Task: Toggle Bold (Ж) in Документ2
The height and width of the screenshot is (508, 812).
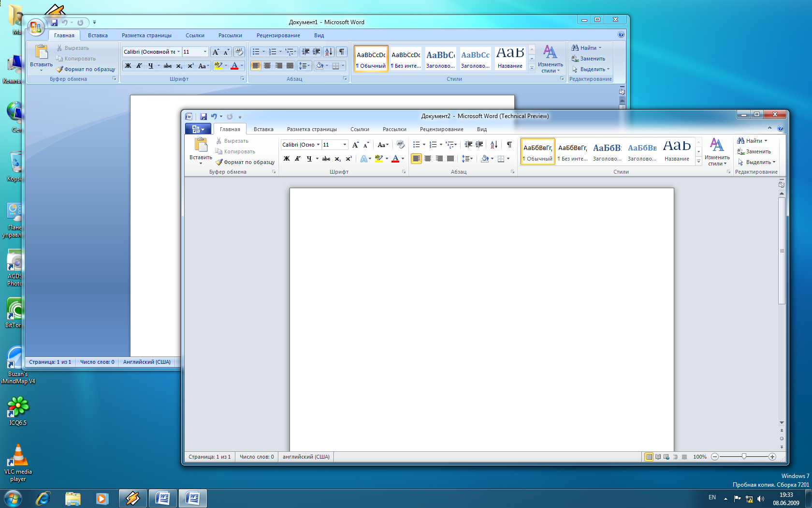Action: [287, 159]
